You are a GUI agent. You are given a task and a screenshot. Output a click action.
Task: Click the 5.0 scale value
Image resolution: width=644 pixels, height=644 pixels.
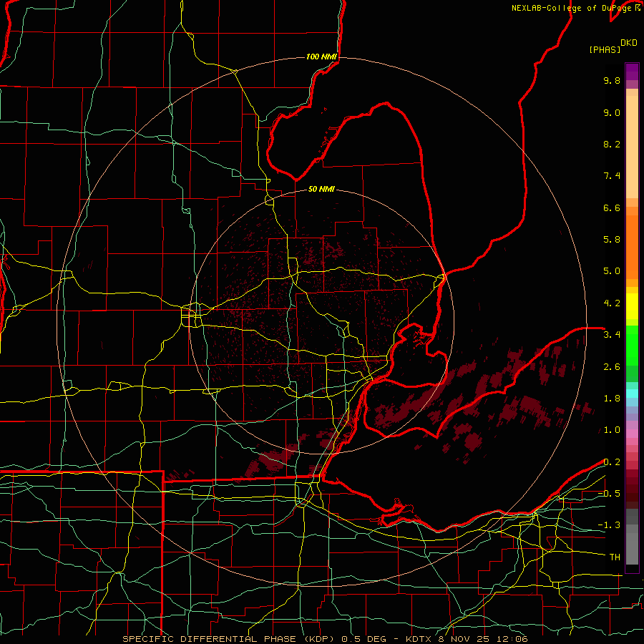(612, 271)
